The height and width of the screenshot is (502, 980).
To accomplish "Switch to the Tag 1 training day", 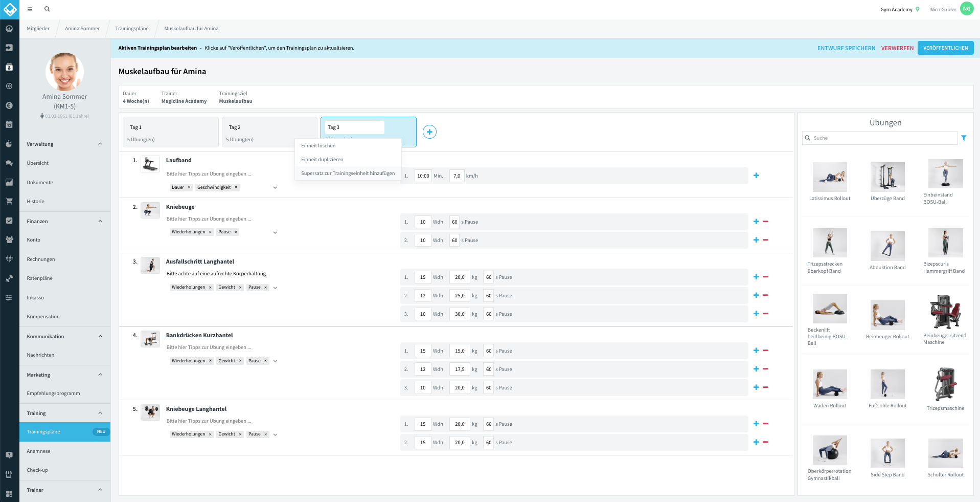I will click(x=171, y=132).
